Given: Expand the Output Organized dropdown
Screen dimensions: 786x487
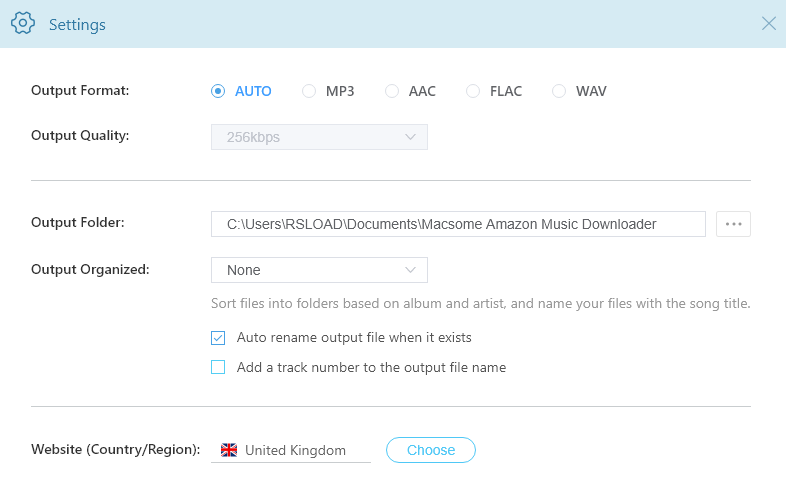Looking at the screenshot, I should [x=318, y=270].
